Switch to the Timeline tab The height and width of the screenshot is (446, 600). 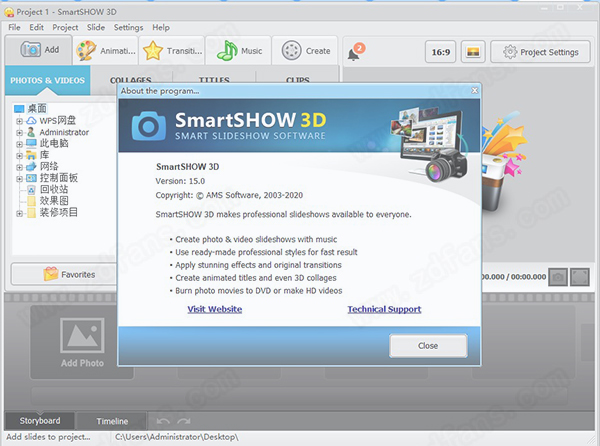coord(111,421)
